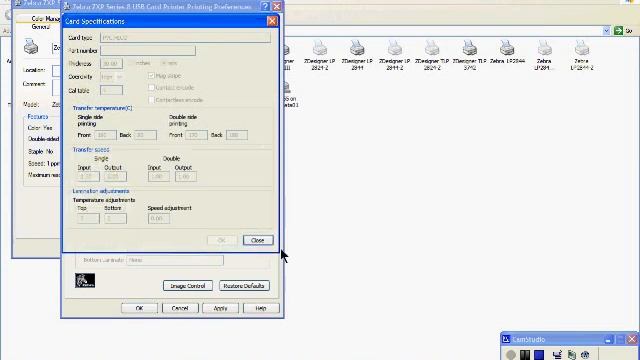This screenshot has width=640, height=360.
Task: Click the Double transfer speed Input field
Action: point(159,177)
